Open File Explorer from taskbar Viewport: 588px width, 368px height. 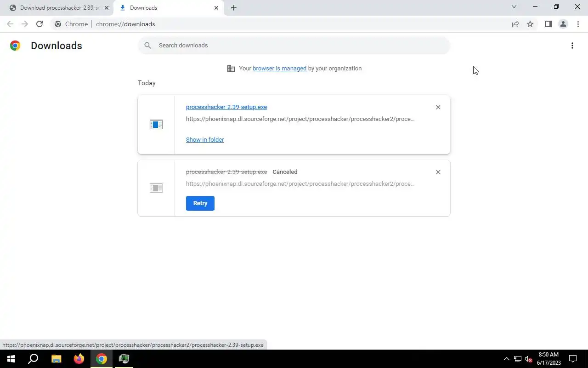56,359
